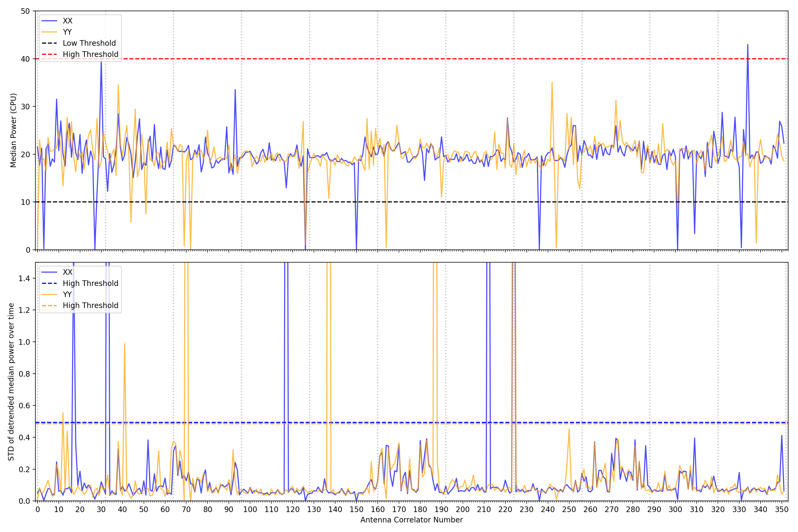
Task: Click the x-axis tick label 200
Action: coord(463,510)
